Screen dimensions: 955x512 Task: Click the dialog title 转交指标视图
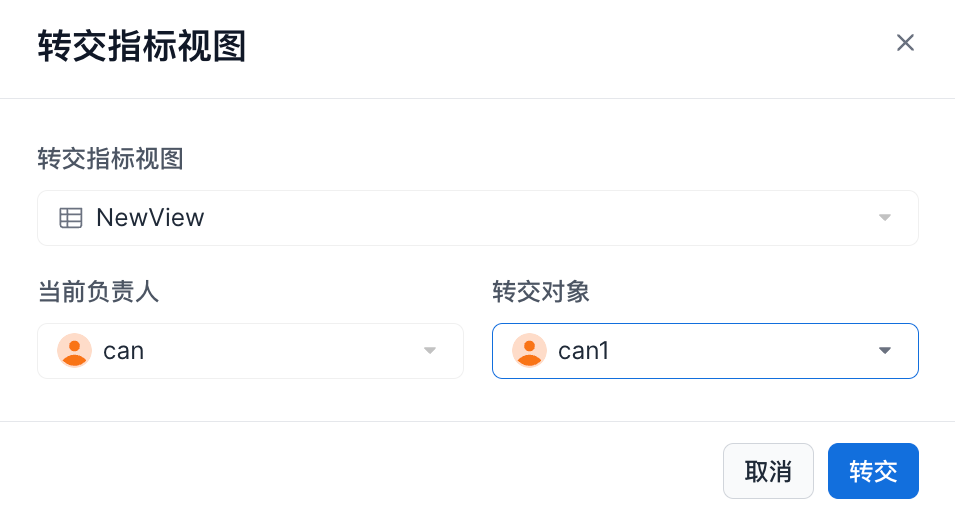[x=141, y=47]
